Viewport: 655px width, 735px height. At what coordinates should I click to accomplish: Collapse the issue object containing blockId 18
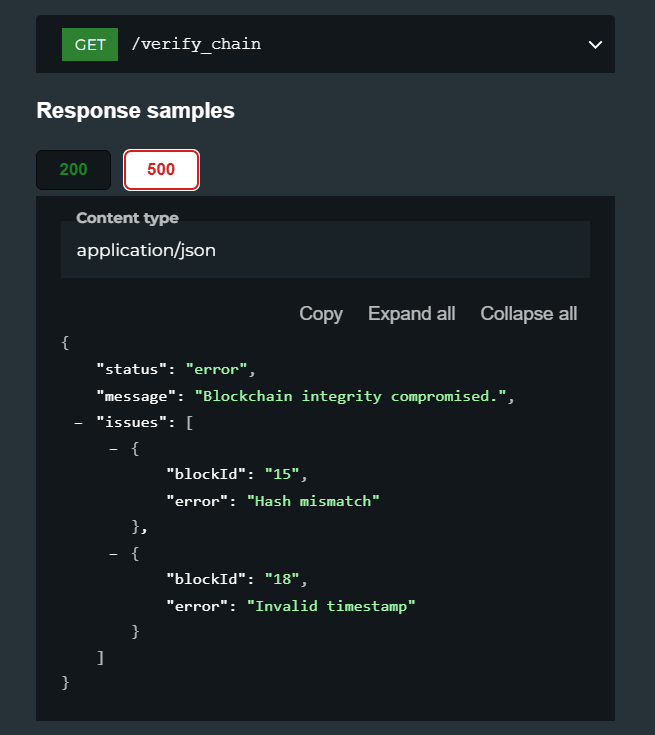113,554
